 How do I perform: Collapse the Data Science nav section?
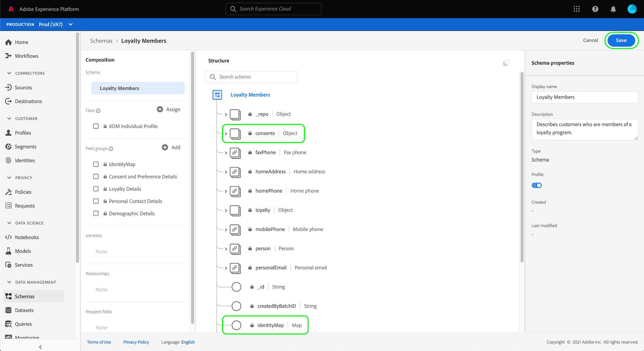pos(9,223)
